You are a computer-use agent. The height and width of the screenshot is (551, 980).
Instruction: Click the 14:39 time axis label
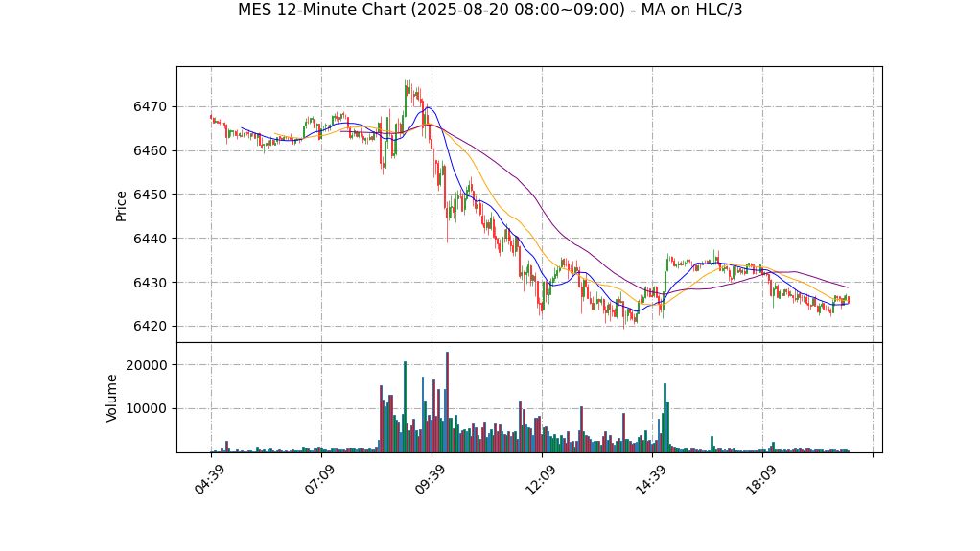click(649, 480)
